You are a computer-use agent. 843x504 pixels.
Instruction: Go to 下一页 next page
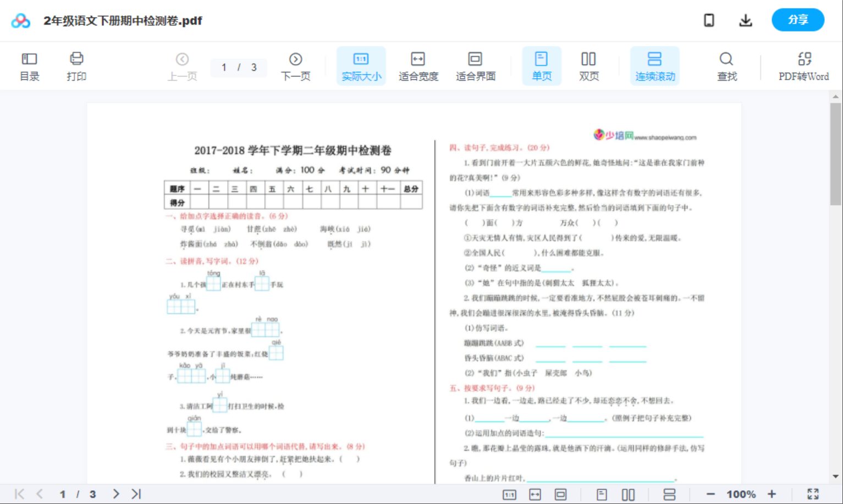[x=296, y=65]
